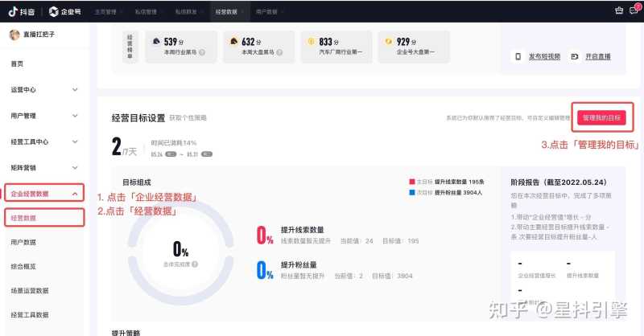This screenshot has height=336, width=644.
Task: Expand the 经营工具中心 sidebar section
Action: 75,141
